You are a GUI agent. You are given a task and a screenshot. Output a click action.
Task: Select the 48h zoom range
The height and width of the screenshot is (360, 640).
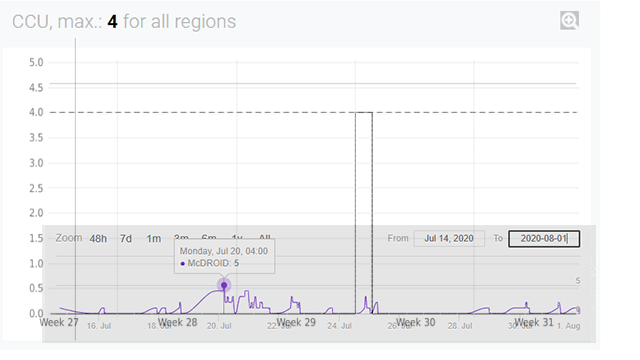click(98, 239)
